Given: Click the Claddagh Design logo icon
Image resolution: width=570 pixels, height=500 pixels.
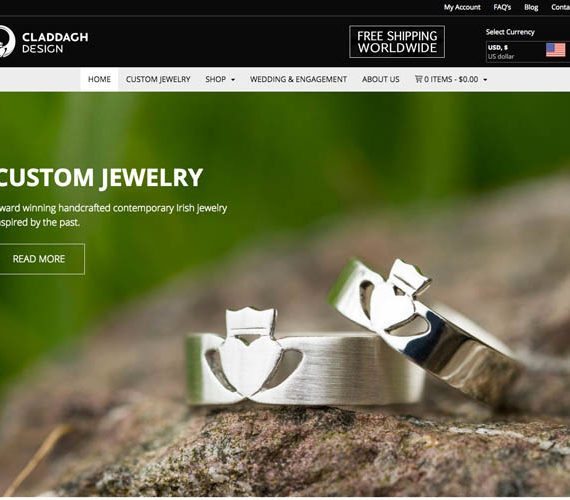Looking at the screenshot, I should pyautogui.click(x=7, y=41).
